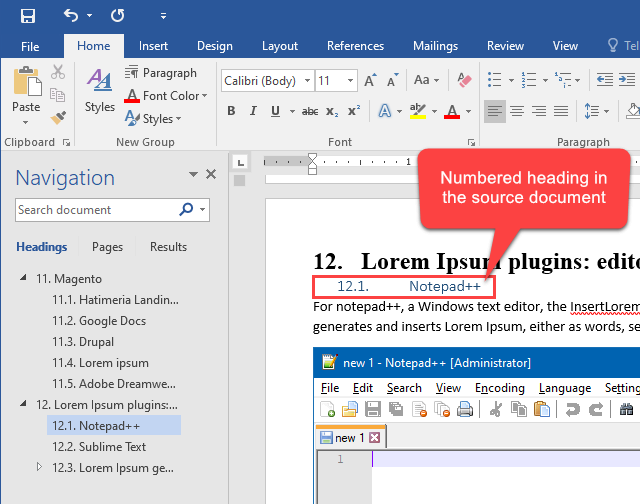Open Navigation pane options arrow
Viewport: 640px width, 504px height.
click(x=193, y=175)
